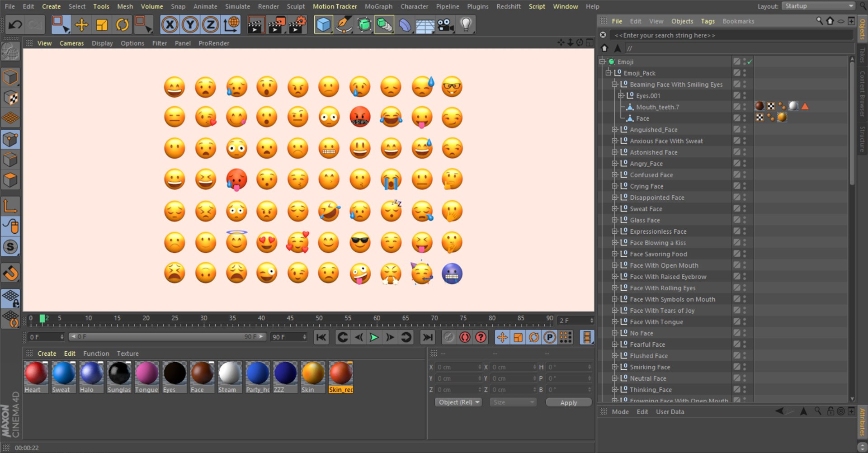Collapse the Emoji_Pack group
868x453 pixels.
coord(609,73)
